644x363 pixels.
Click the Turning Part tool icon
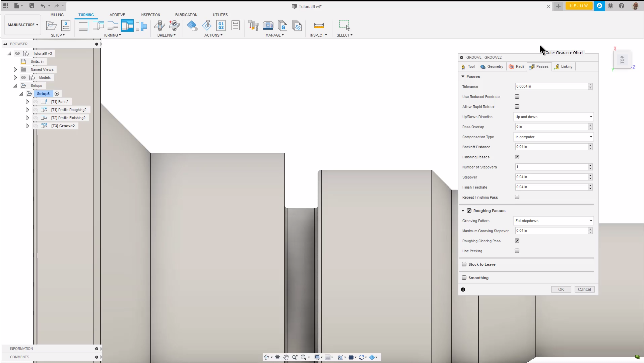(142, 25)
